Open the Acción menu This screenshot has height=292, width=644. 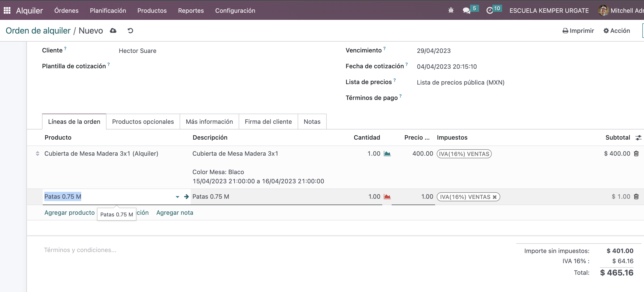(x=617, y=30)
